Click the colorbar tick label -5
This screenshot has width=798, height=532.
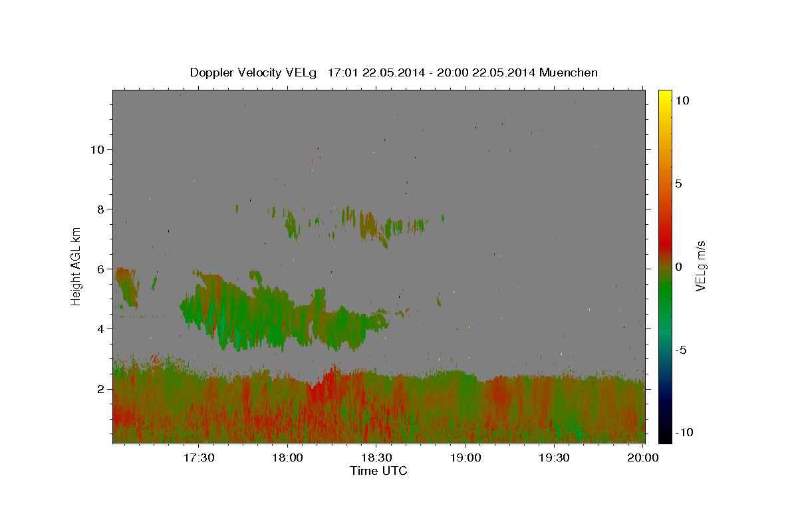pos(680,350)
